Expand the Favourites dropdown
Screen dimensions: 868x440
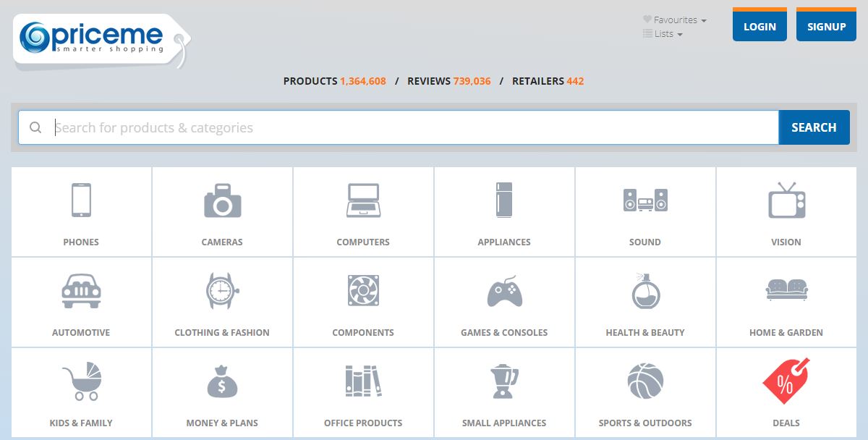click(675, 20)
